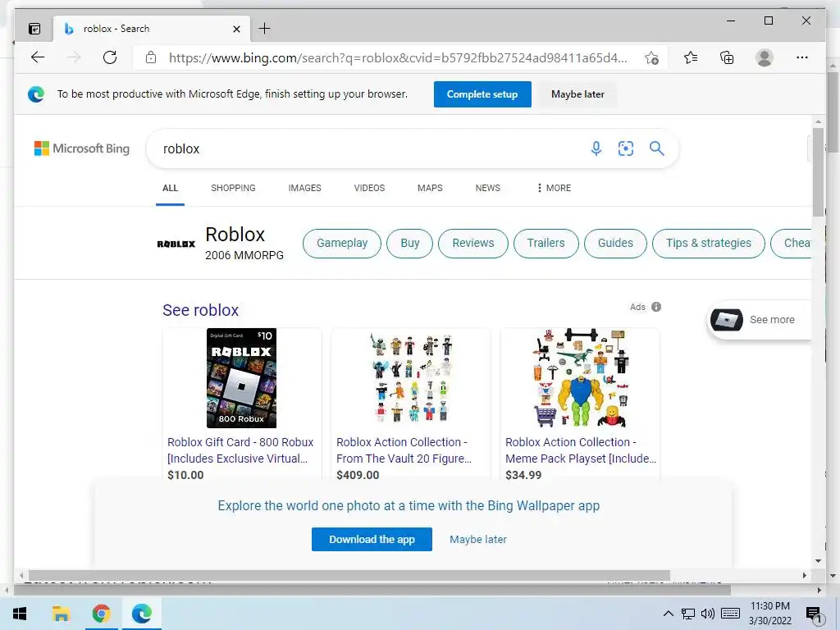Show hidden system tray icons
Image resolution: width=840 pixels, height=630 pixels.
point(668,614)
